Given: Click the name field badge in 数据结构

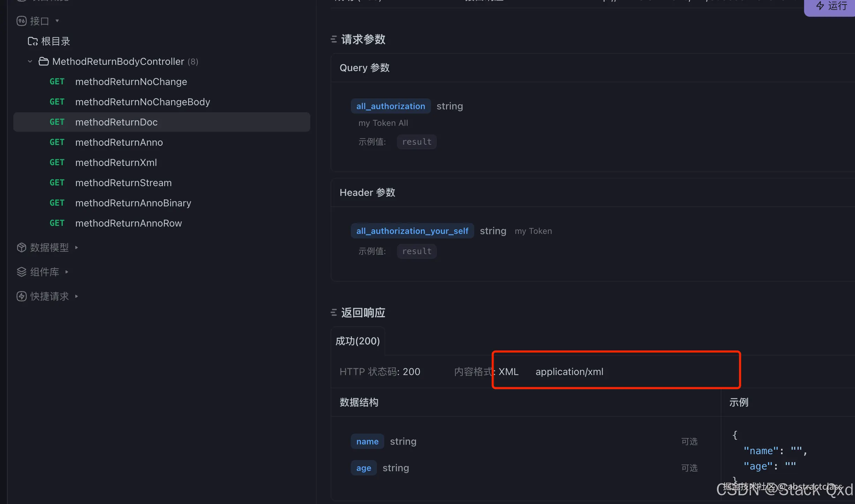Looking at the screenshot, I should pyautogui.click(x=367, y=441).
